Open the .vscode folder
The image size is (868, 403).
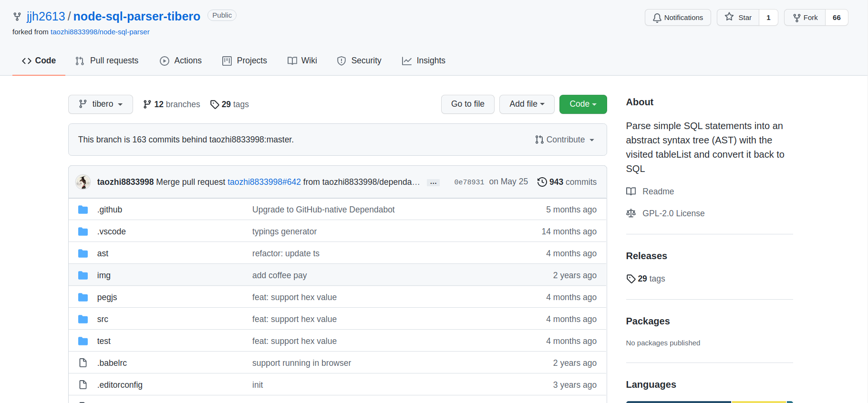tap(112, 232)
